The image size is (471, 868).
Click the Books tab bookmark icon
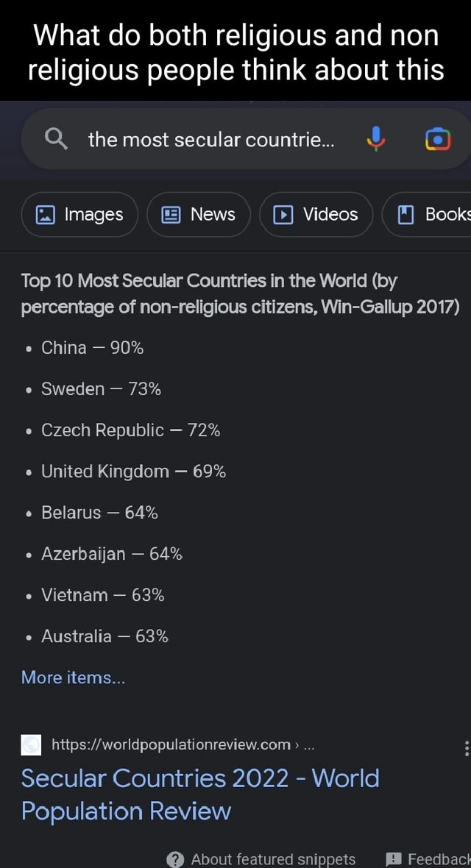407,214
